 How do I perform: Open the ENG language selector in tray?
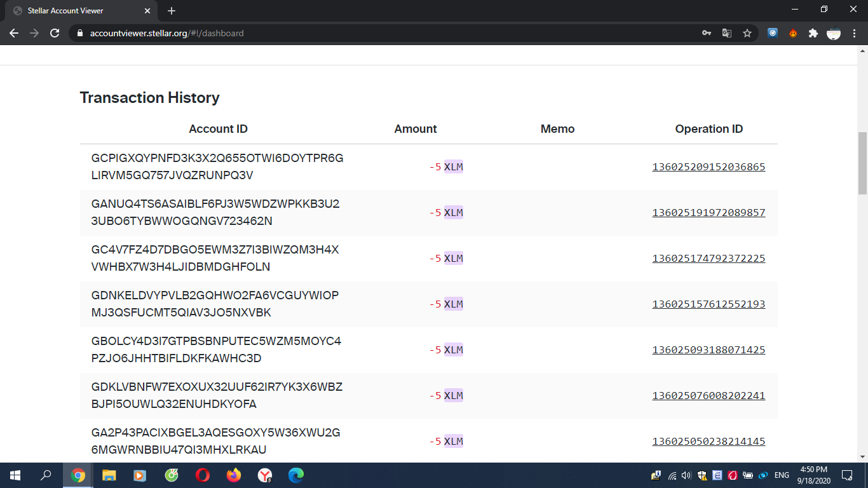point(782,475)
